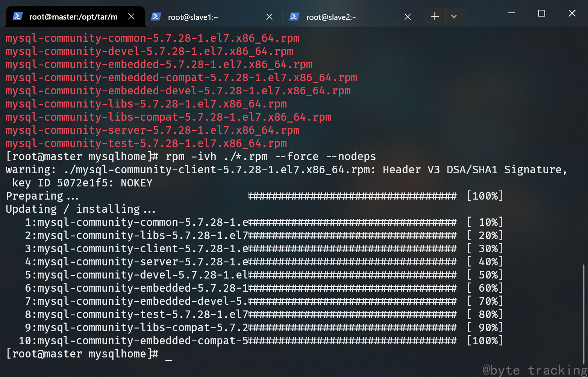Click the PowerShell icon on slave1 tab
Viewport: 588px width, 377px height.
156,17
